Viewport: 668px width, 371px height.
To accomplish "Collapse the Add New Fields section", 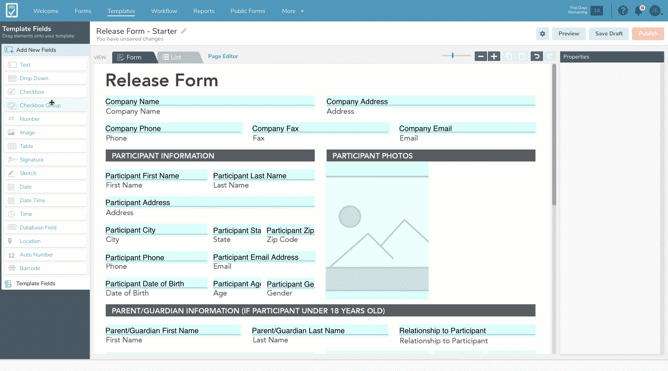I will [x=45, y=50].
